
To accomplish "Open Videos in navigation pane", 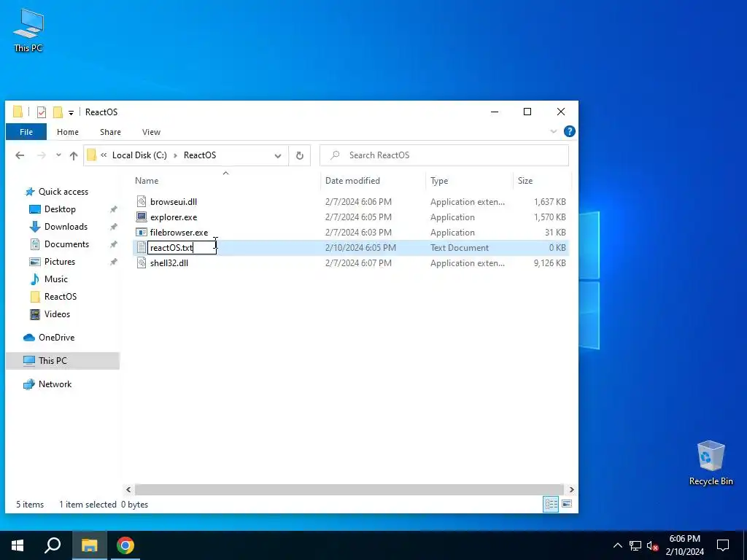I will [x=57, y=314].
